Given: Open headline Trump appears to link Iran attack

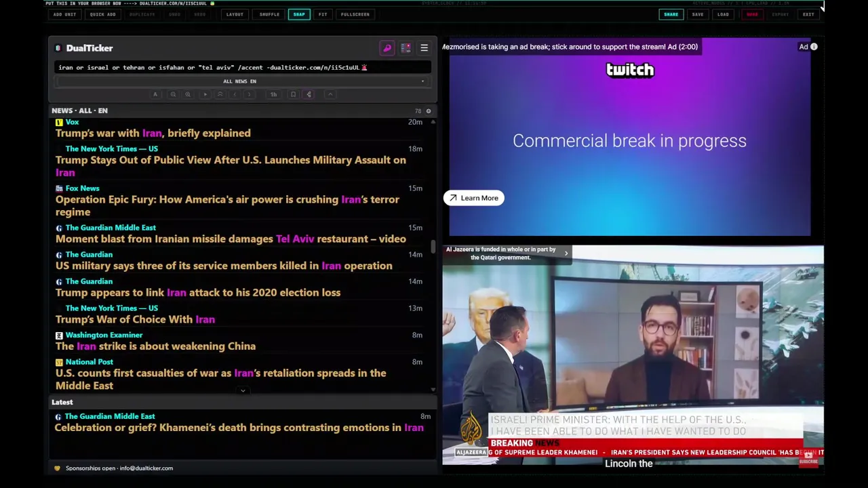Looking at the screenshot, I should point(198,293).
